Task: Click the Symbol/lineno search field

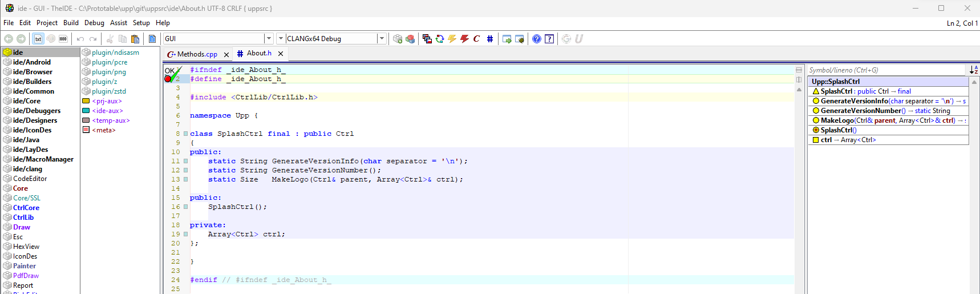Action: tap(885, 70)
